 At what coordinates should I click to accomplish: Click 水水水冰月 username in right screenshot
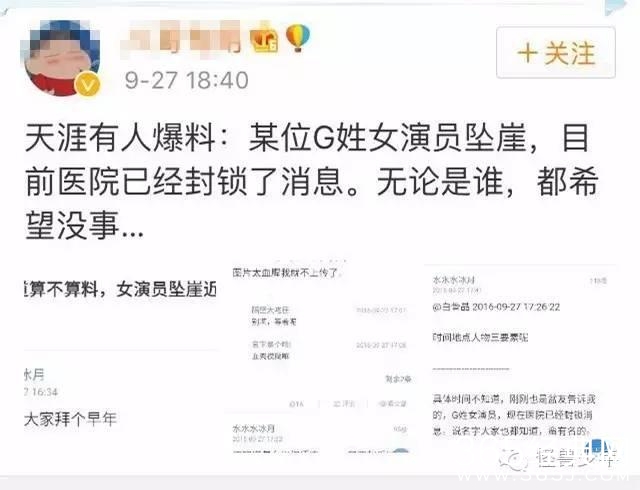pyautogui.click(x=454, y=280)
